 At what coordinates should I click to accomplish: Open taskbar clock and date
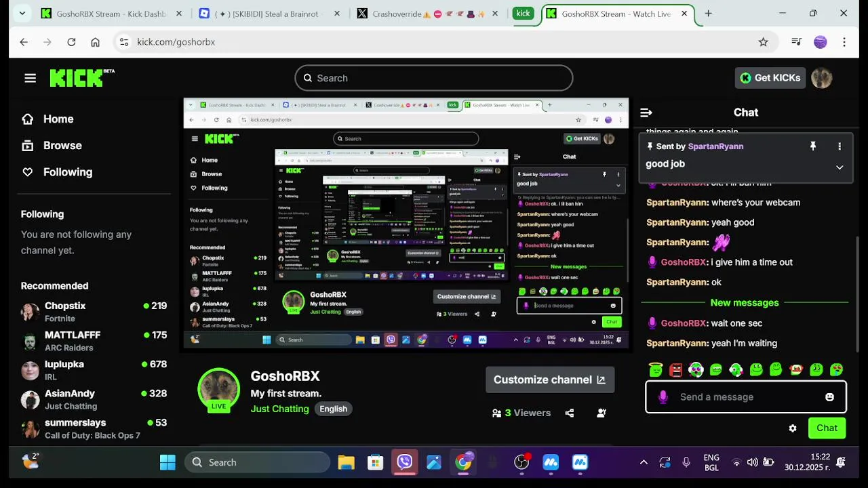tap(806, 462)
